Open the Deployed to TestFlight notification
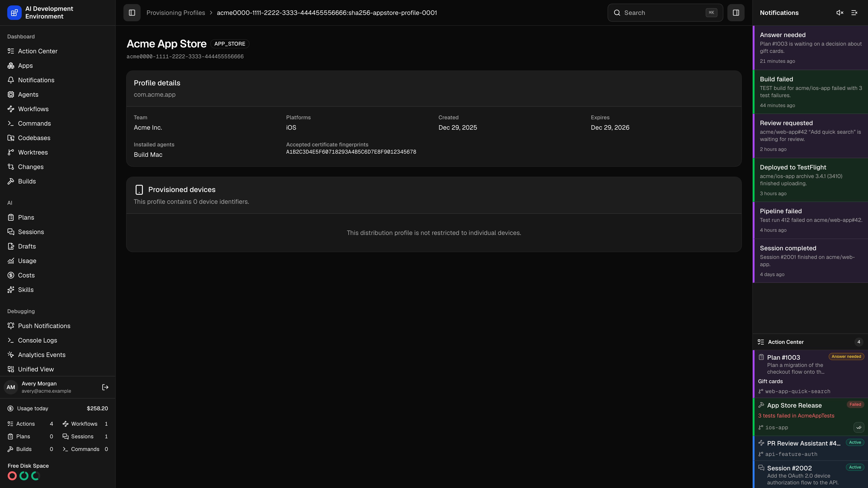The height and width of the screenshot is (488, 868). tap(810, 180)
